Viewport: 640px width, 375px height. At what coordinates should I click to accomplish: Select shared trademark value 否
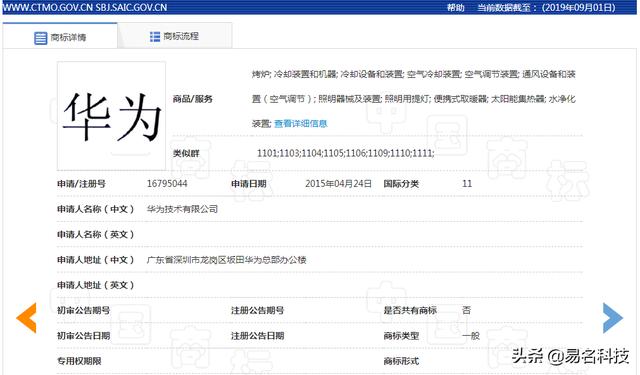[467, 310]
